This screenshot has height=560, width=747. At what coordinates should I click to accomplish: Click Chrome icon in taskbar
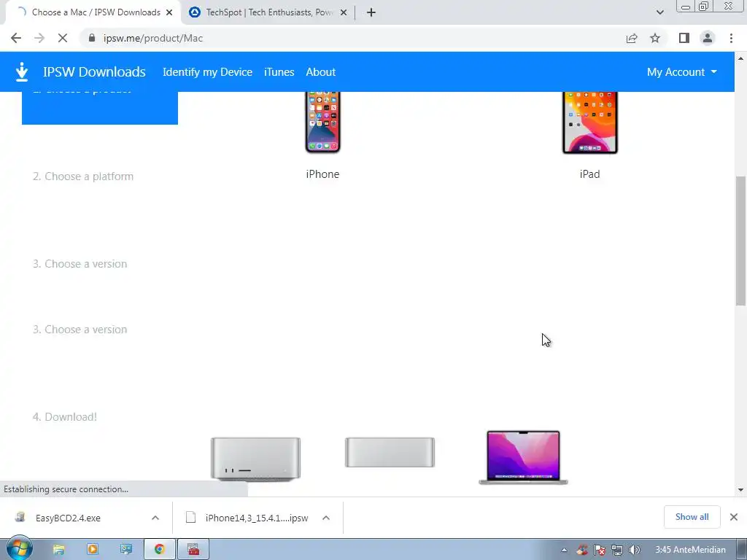click(160, 550)
